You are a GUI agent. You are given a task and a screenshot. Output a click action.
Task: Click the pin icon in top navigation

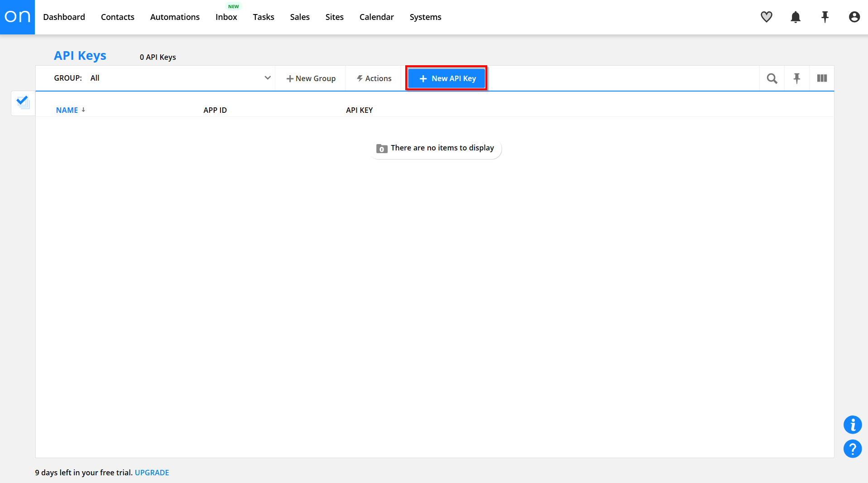tap(825, 17)
